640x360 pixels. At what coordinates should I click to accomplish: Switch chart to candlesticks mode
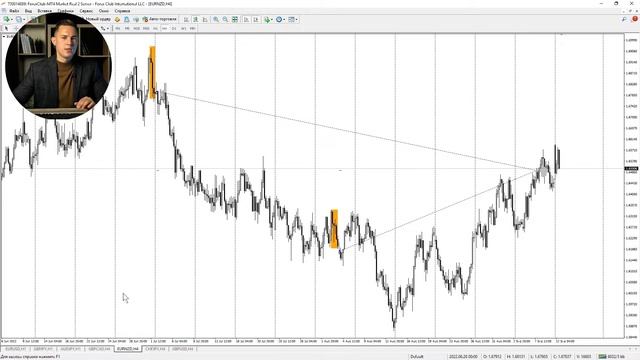coord(196,19)
